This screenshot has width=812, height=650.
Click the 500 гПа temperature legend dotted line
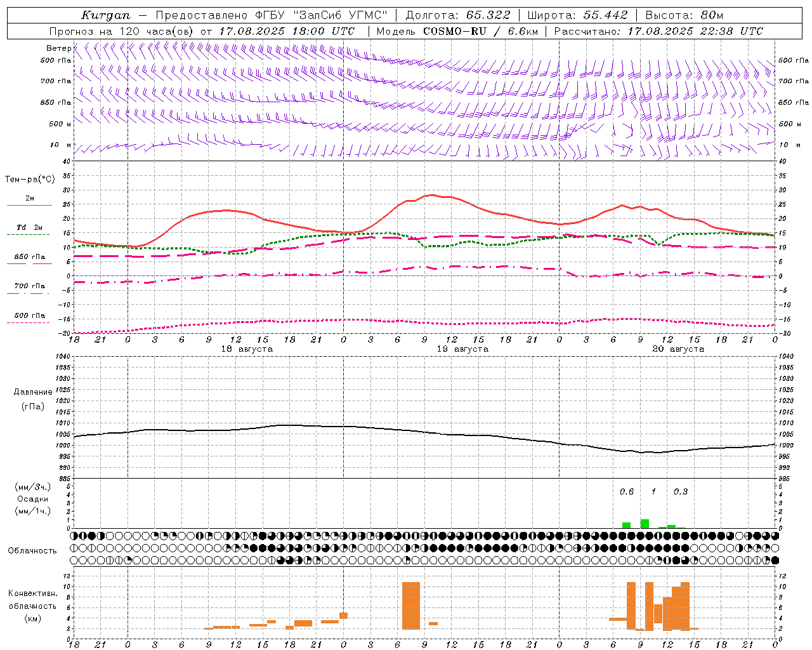pos(29,323)
